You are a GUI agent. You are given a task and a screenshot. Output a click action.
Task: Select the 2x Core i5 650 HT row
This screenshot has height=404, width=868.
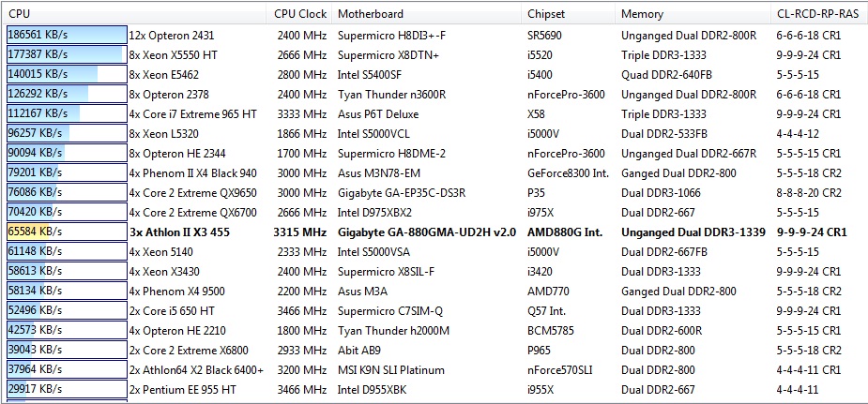[x=172, y=310]
